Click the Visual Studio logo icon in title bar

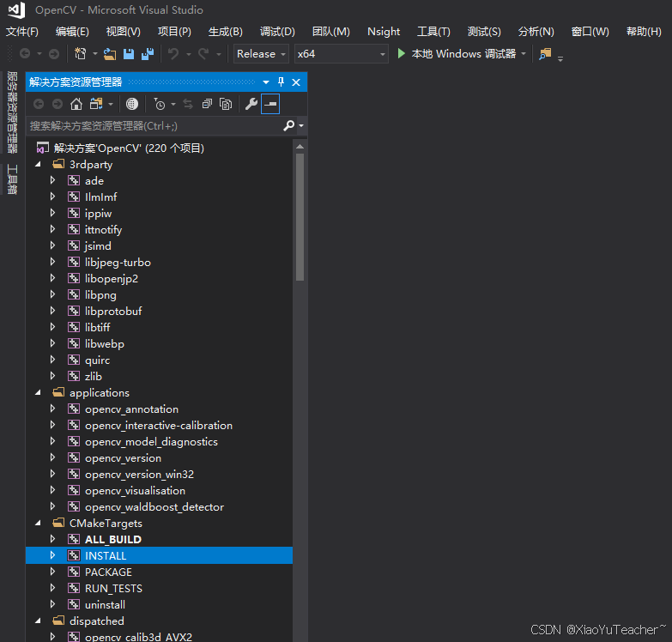16,9
